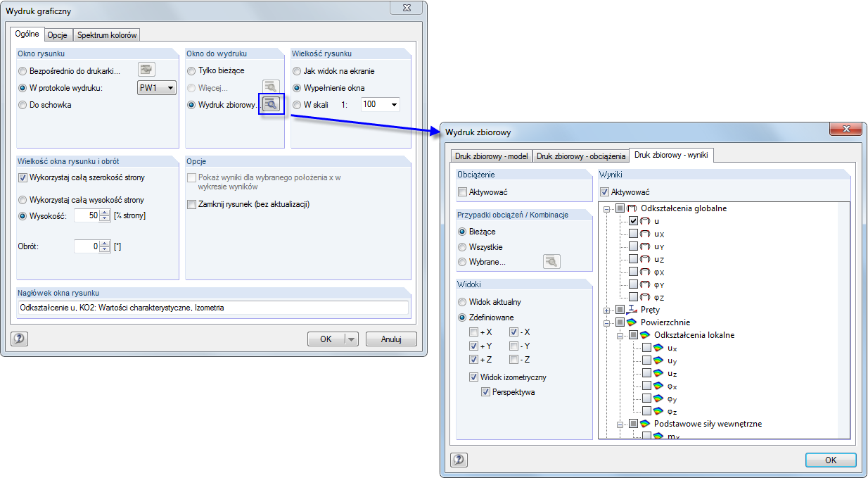Expand the Pręty tree node
This screenshot has width=868, height=478.
(607, 310)
